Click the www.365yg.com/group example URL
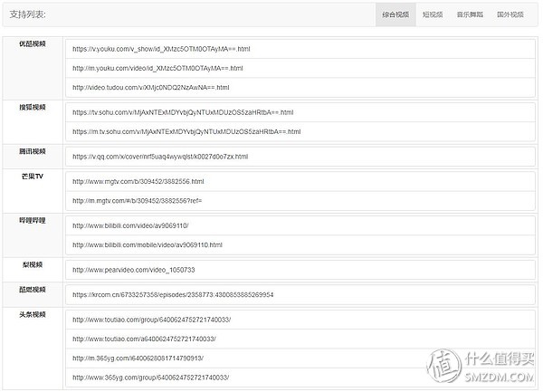Viewport: 543px width, 392px height. click(x=150, y=378)
